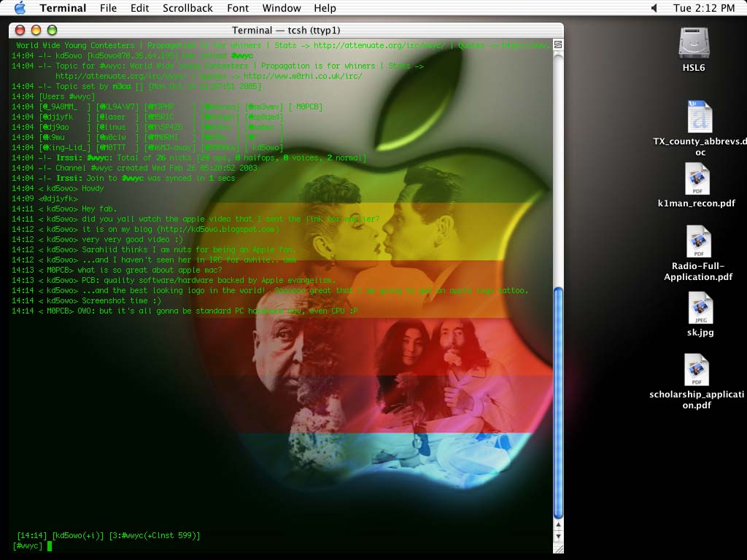This screenshot has height=560, width=747.
Task: Click the sk.jpg file name label
Action: pos(700,332)
